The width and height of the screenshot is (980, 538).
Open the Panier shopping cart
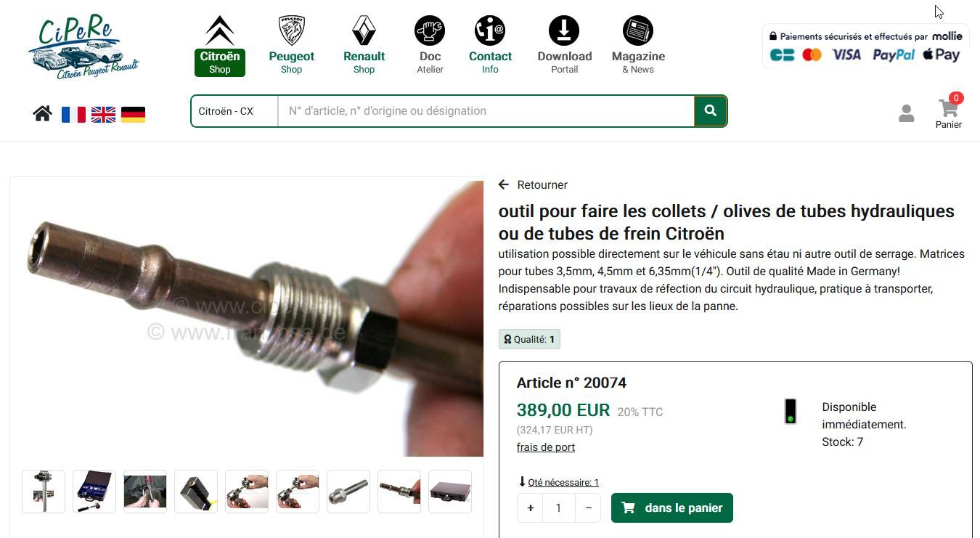949,113
